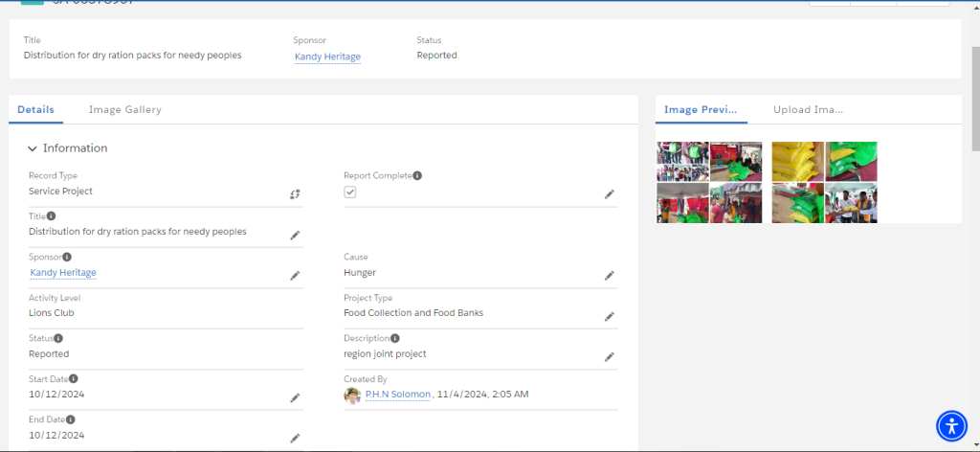Show the Title field info tooltip icon
Image resolution: width=980 pixels, height=452 pixels.
(x=52, y=216)
